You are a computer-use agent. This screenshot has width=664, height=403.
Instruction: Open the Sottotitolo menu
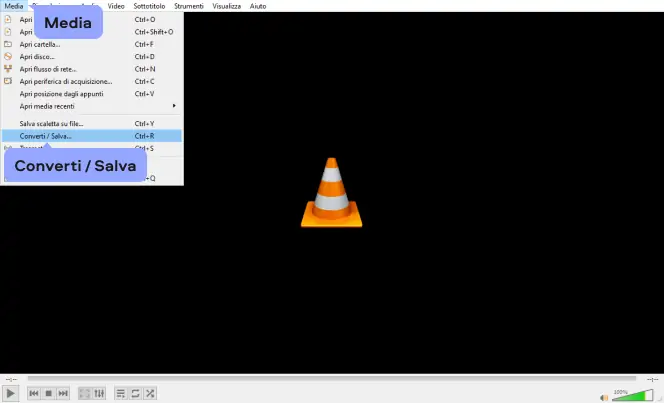click(x=149, y=6)
